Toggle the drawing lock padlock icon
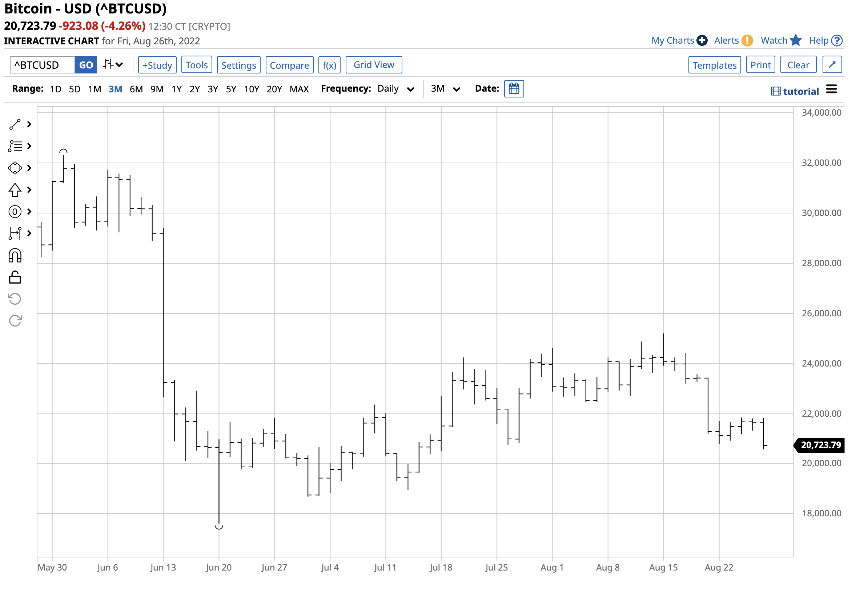Viewport: 868px width, 592px height. [15, 278]
